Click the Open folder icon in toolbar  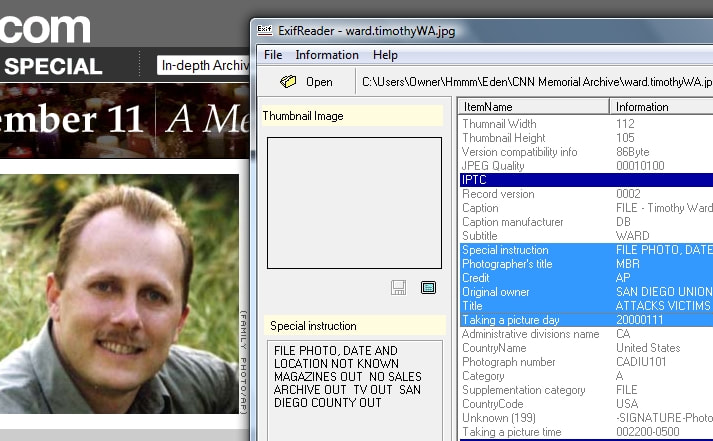289,82
